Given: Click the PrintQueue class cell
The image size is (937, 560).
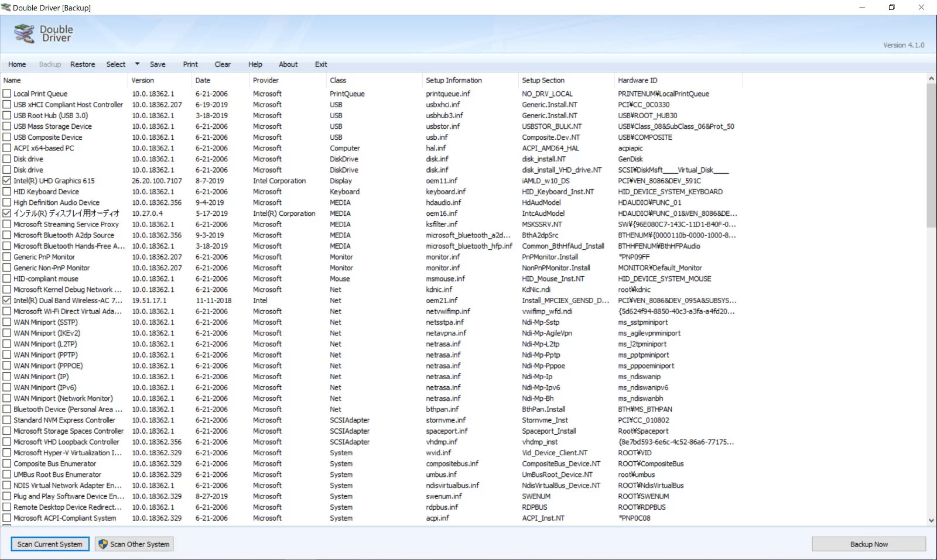Looking at the screenshot, I should (347, 94).
